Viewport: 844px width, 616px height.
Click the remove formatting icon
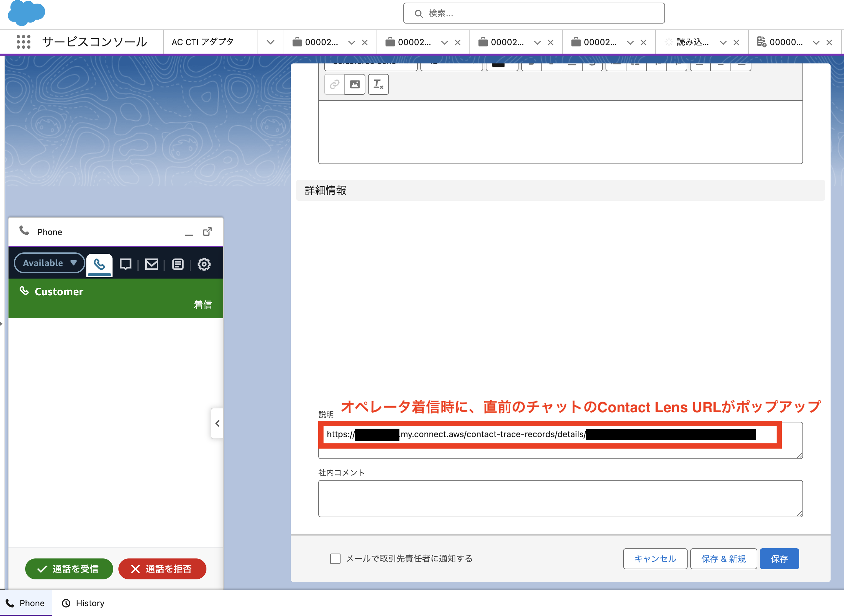[x=378, y=84]
